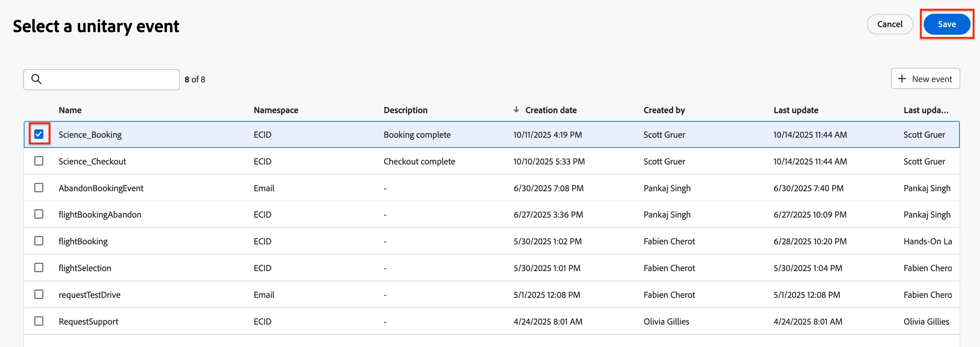Sort by Creation date header
Image resolution: width=980 pixels, height=347 pixels.
[551, 110]
